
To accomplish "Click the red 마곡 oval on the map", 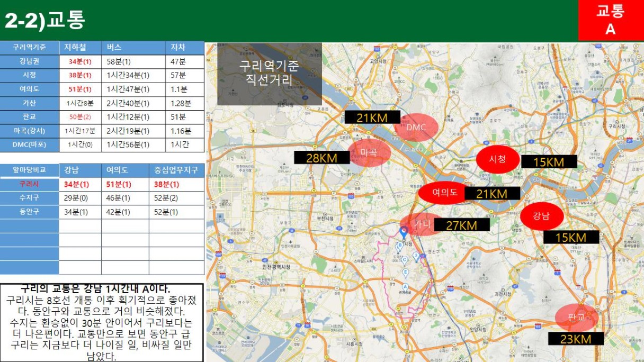I will click(x=369, y=153).
